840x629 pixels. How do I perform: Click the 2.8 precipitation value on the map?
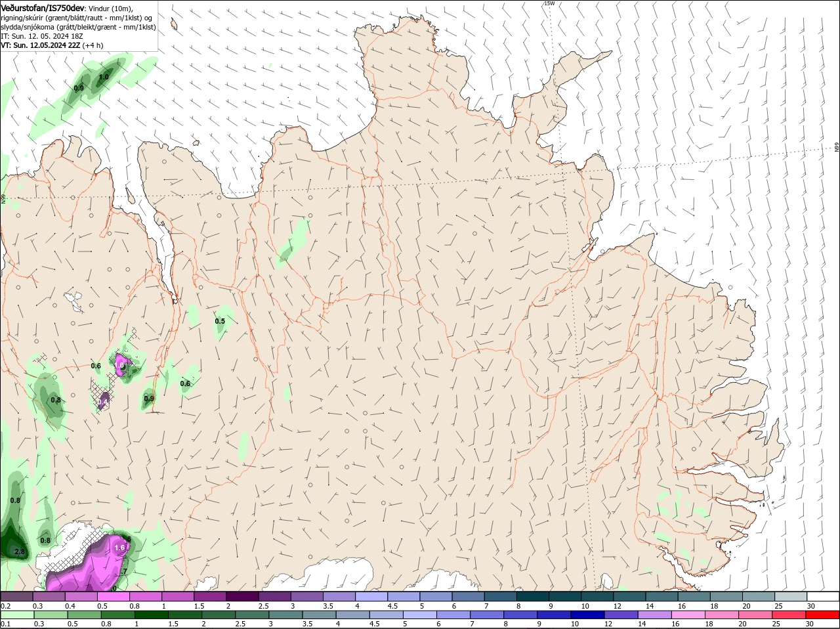pyautogui.click(x=19, y=552)
